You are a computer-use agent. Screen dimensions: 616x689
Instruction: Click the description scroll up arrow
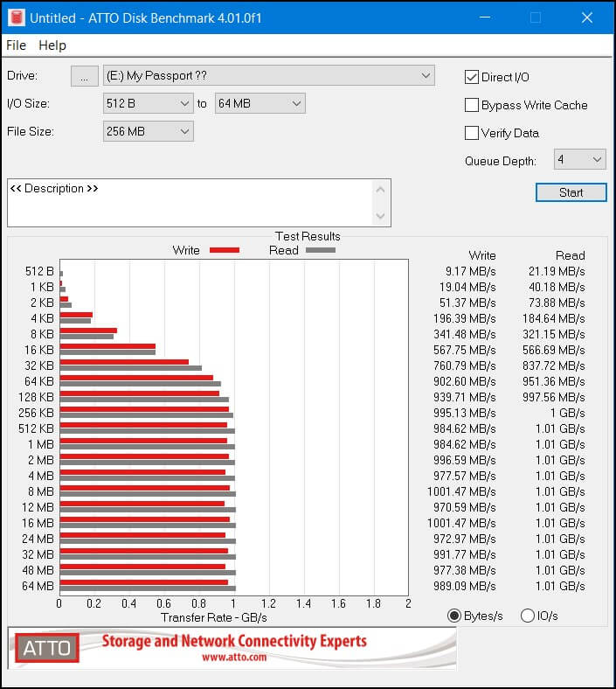click(381, 190)
